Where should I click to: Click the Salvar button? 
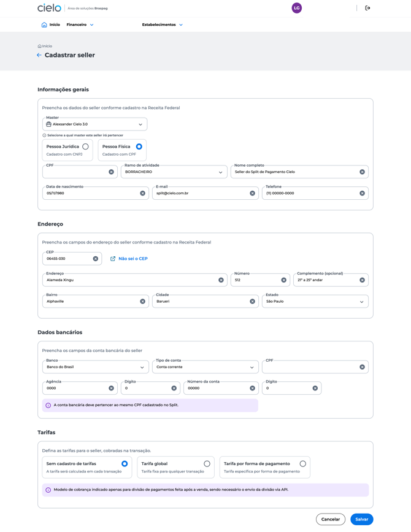pos(362,519)
